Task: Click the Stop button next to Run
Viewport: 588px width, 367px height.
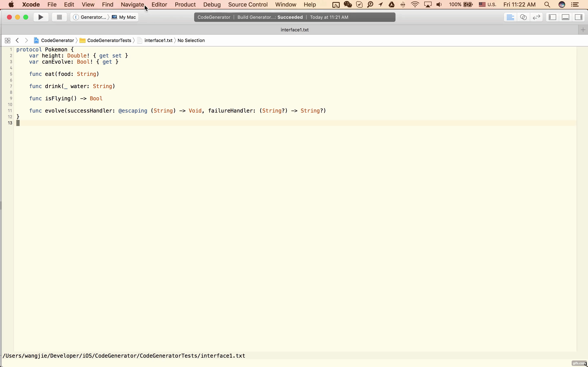Action: (x=59, y=17)
